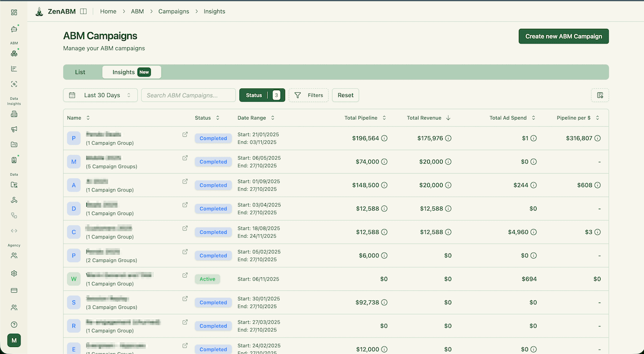Click the Create new ABM Campaign button
The height and width of the screenshot is (354, 644).
click(x=563, y=36)
